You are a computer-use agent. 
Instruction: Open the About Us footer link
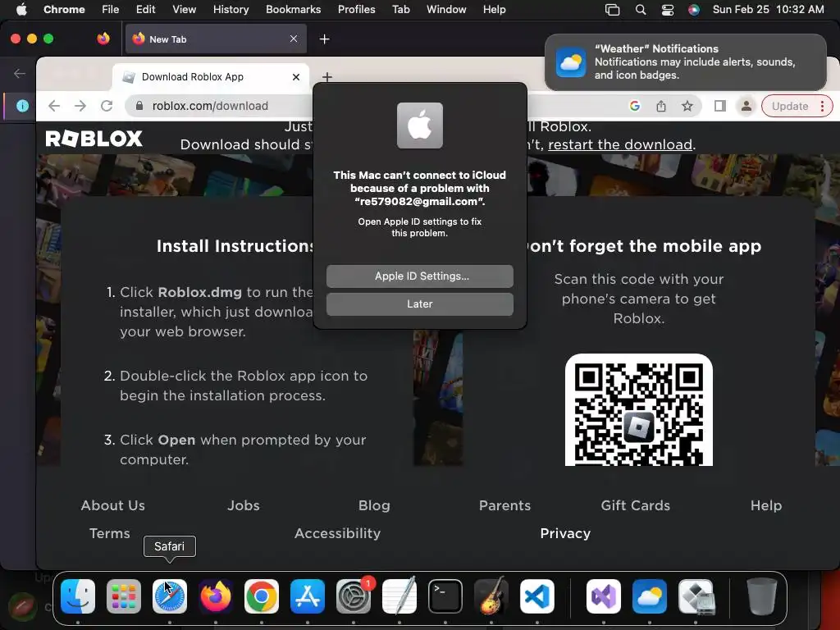pos(113,505)
